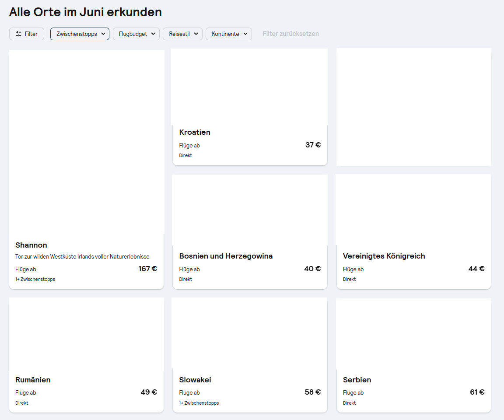Click the Serbien card image area
This screenshot has height=420, width=504.
414,334
